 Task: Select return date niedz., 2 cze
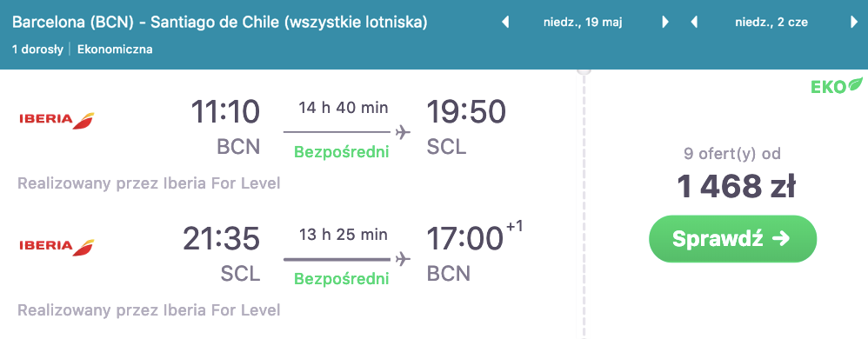771,23
